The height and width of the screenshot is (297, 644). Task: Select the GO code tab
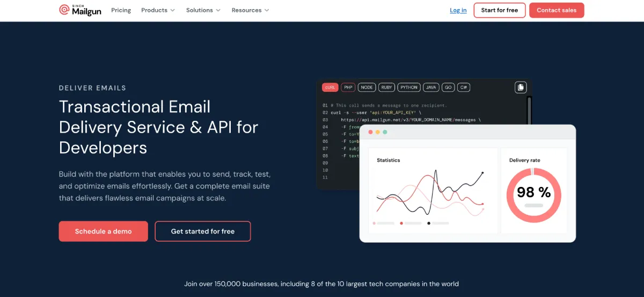click(448, 87)
